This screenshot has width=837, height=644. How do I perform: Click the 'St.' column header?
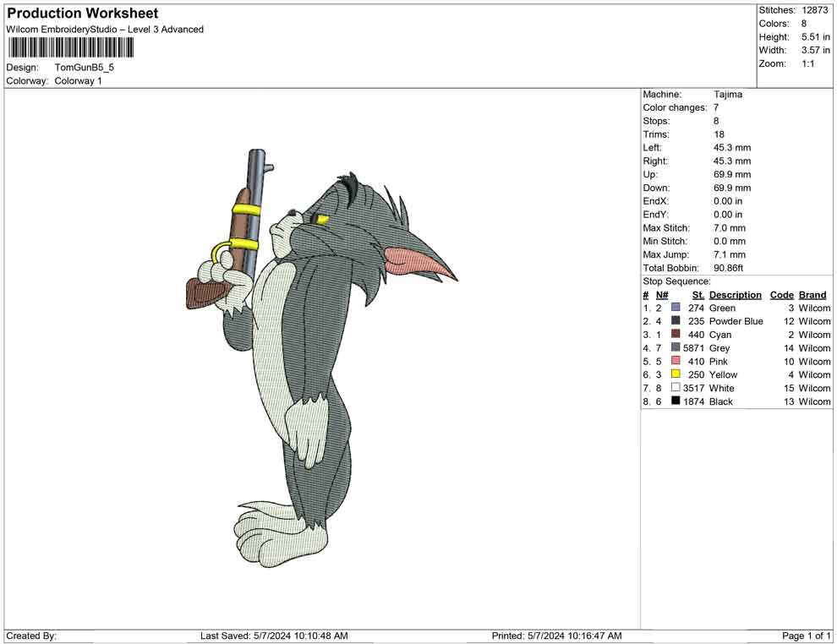698,295
